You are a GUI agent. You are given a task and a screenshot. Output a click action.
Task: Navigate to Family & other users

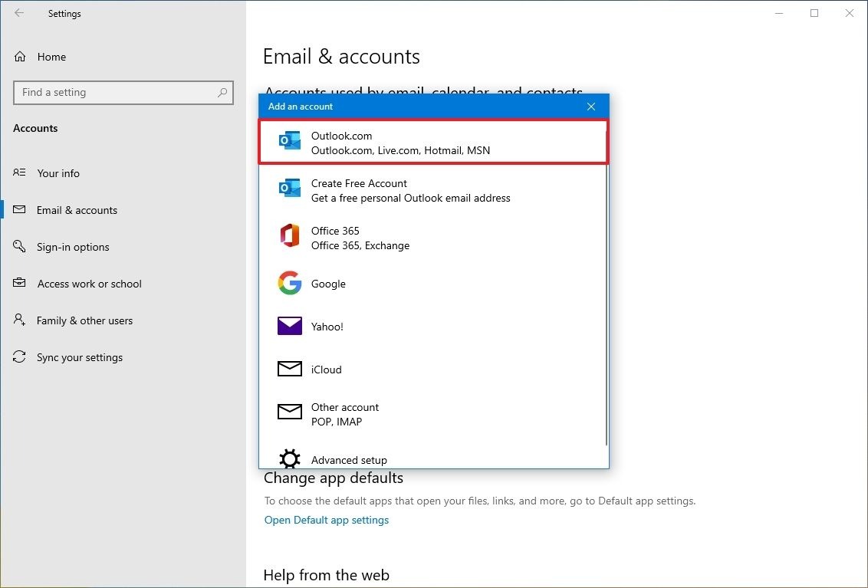click(x=123, y=320)
